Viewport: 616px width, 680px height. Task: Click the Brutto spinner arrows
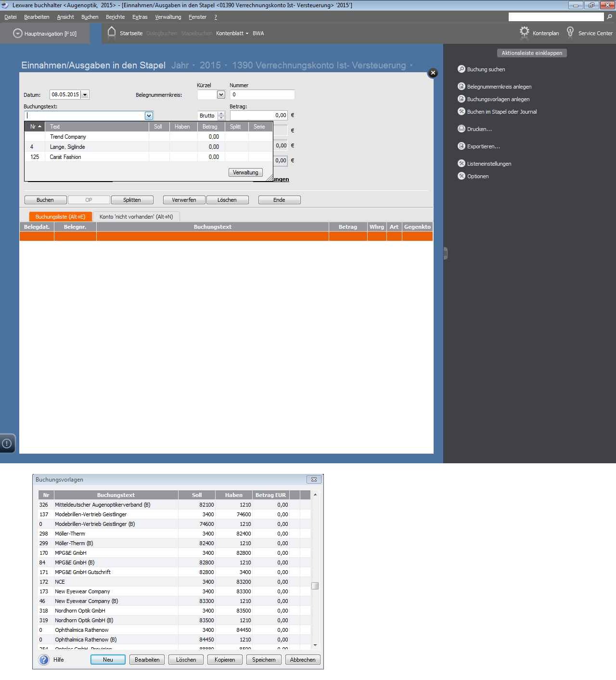pos(221,116)
